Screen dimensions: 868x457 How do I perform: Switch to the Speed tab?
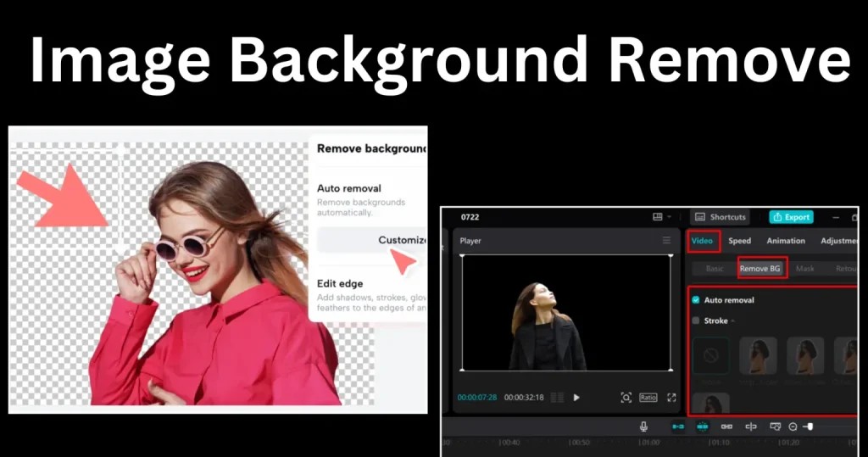click(x=739, y=241)
